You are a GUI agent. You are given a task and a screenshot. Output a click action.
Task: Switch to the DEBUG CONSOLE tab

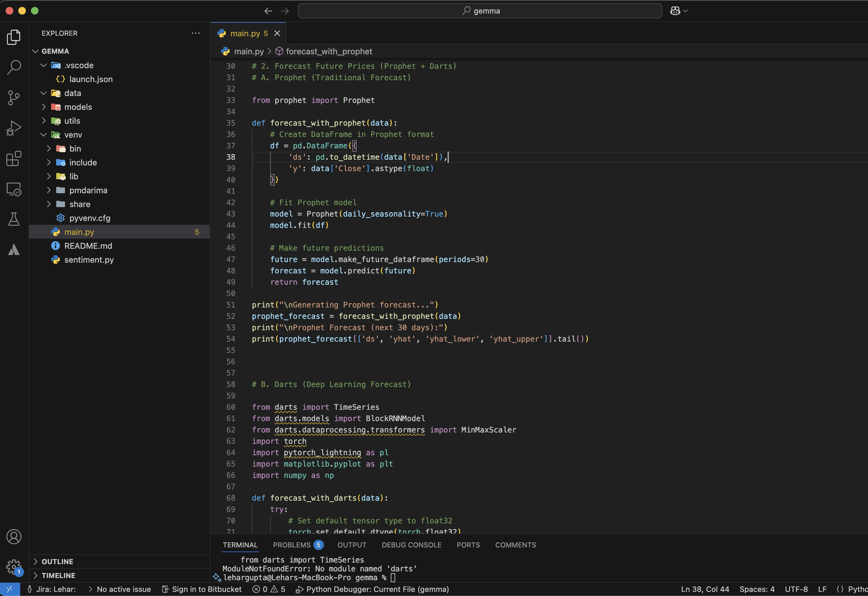click(411, 545)
